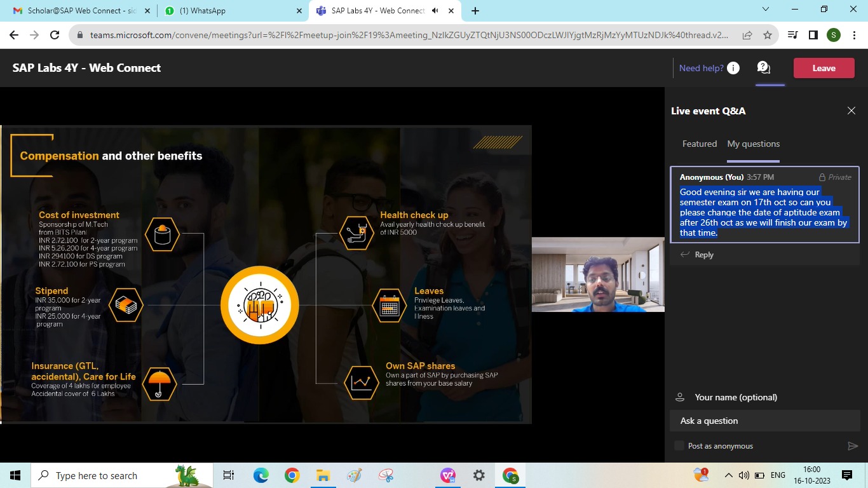Mute audio on the SAP Labs 4Y tab
Screen dimensions: 868x488
pos(435,11)
